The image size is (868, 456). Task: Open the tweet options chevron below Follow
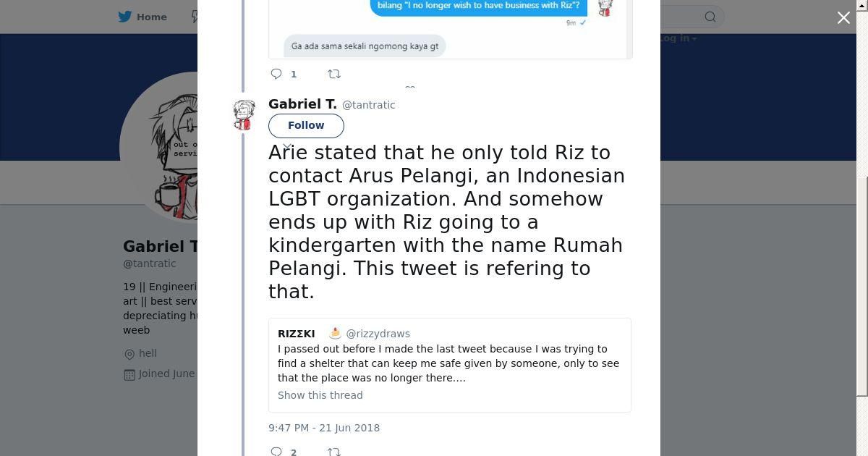[x=287, y=147]
